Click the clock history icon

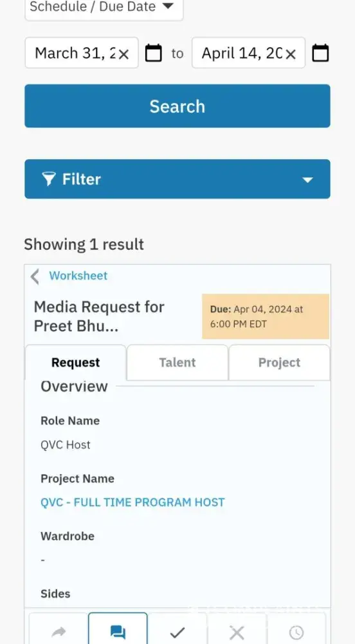[x=296, y=632]
